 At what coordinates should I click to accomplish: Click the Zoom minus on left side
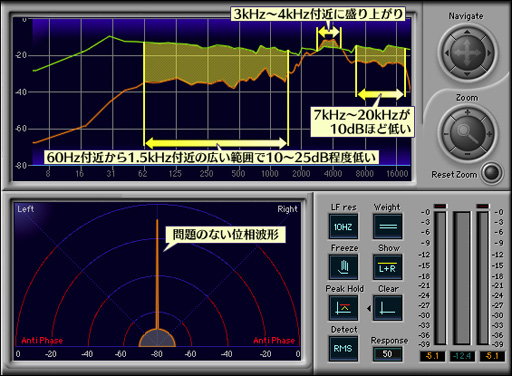[446, 134]
